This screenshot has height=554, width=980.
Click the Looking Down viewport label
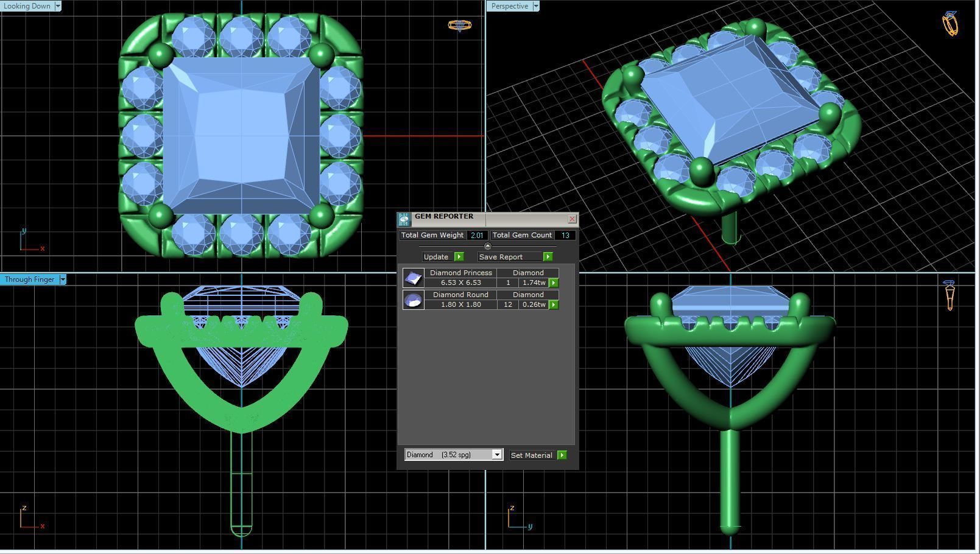(27, 6)
